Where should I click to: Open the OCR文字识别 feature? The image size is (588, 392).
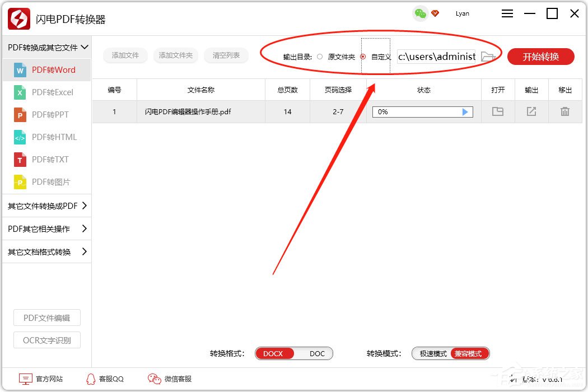tap(46, 340)
